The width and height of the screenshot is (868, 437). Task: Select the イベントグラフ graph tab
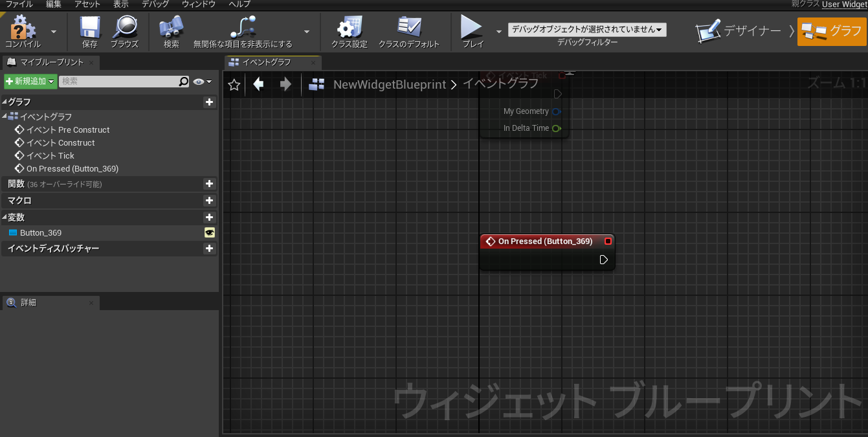pos(273,63)
